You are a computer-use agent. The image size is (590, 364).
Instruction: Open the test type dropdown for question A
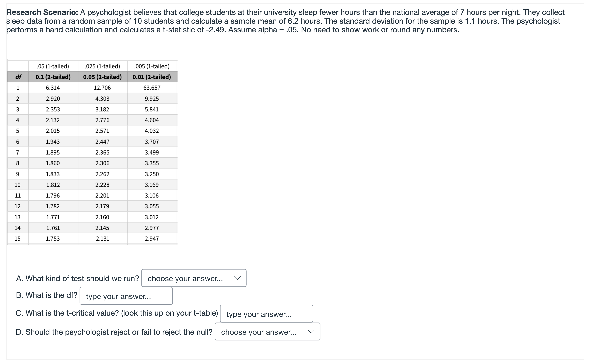click(194, 278)
